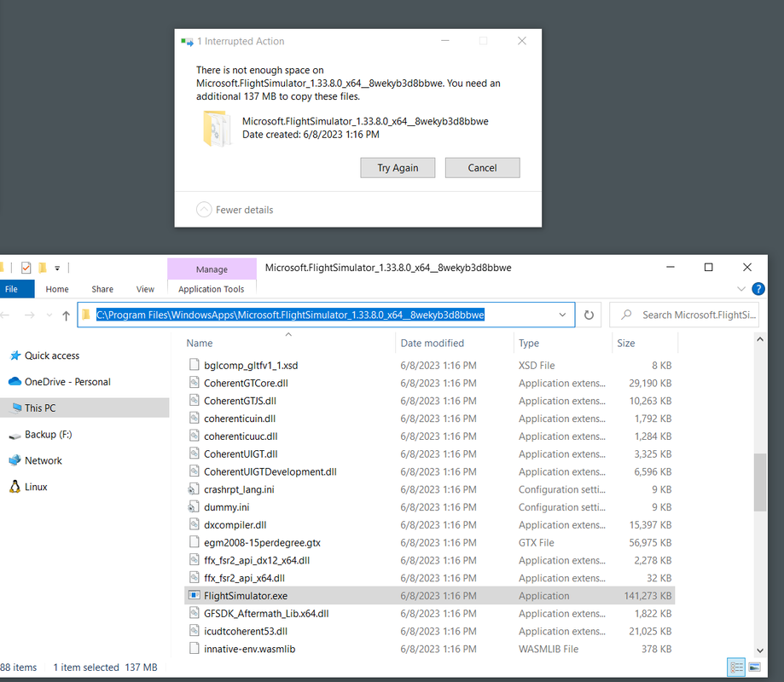The image size is (784, 682).
Task: Click the CoherentGTCore.dll file icon
Action: pyautogui.click(x=194, y=383)
